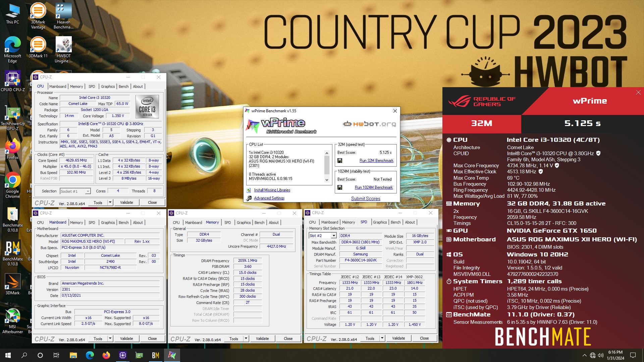Open the clock showing 6:16 PM
The height and width of the screenshot is (362, 644).
pos(615,355)
